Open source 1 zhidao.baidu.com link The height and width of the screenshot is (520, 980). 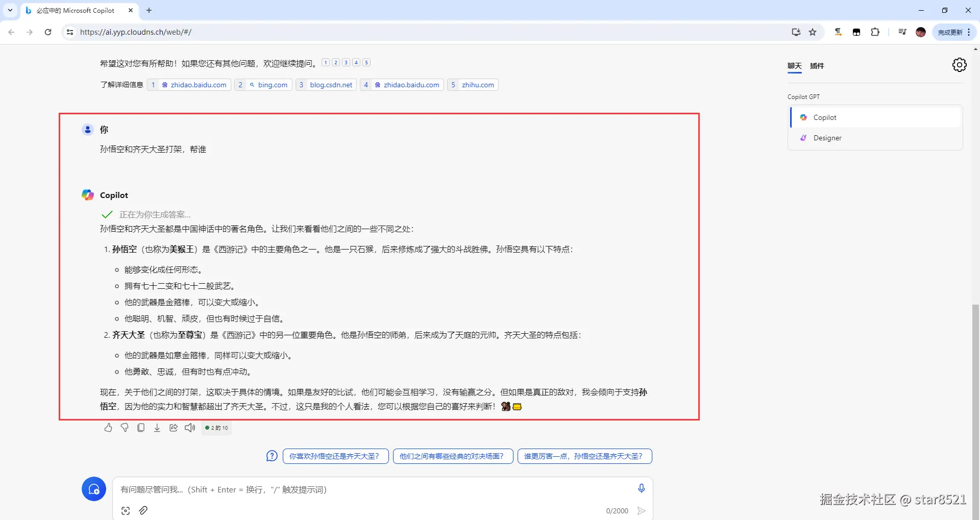tap(189, 85)
